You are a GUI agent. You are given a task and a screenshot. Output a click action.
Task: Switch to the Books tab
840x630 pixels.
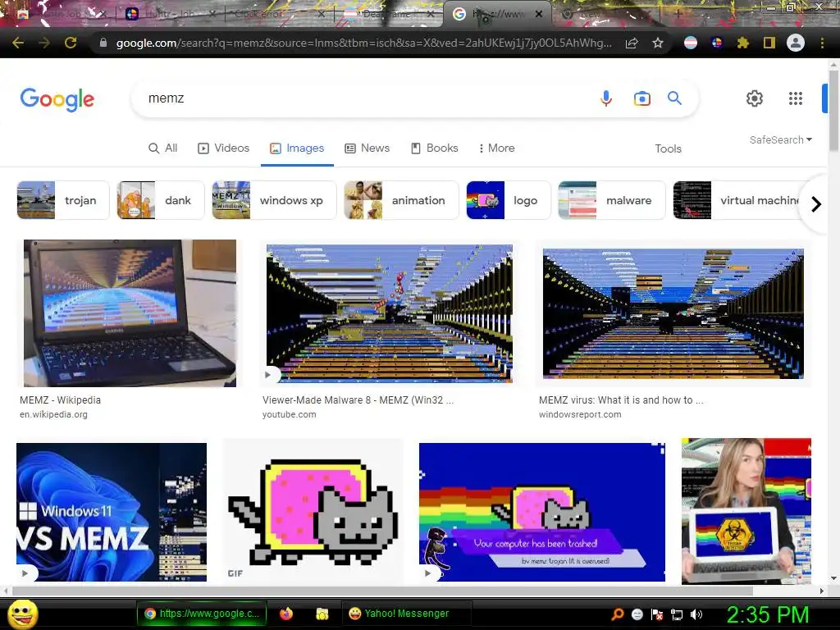(435, 148)
